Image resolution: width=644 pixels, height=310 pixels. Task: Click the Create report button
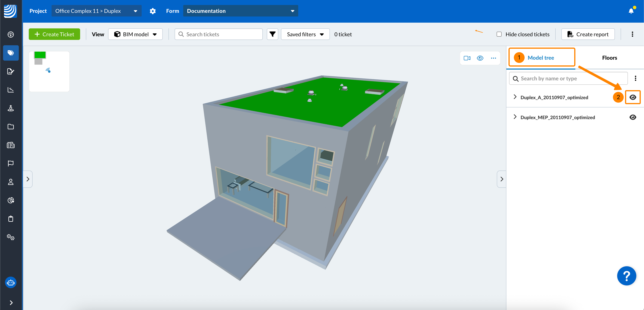click(x=588, y=34)
